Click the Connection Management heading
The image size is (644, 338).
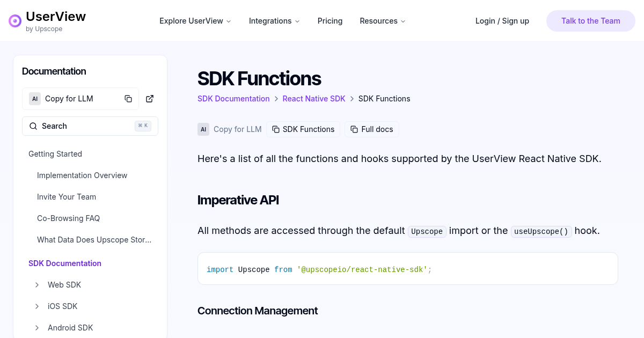pyautogui.click(x=258, y=311)
